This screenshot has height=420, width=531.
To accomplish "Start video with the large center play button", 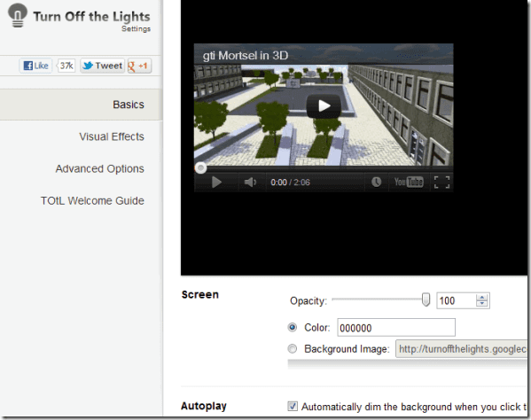I will coord(324,106).
